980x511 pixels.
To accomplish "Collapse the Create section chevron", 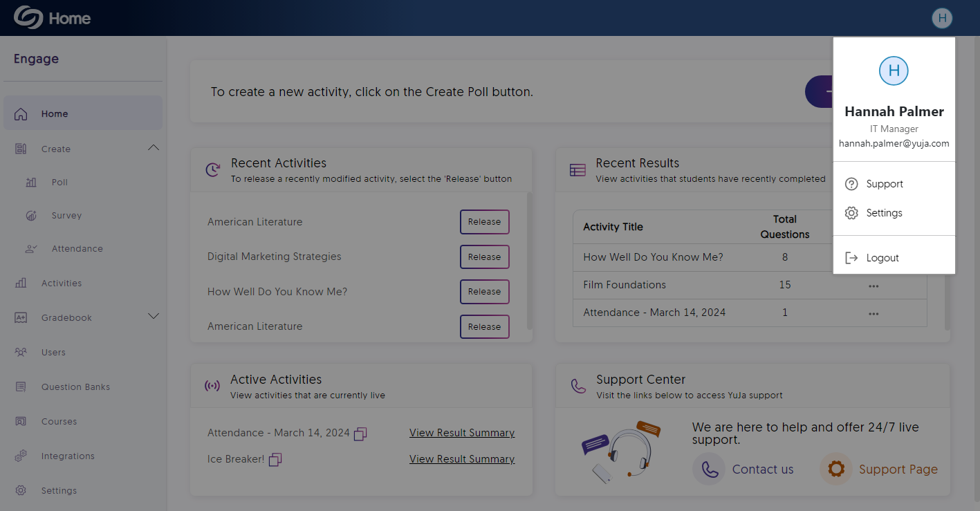I will [x=154, y=148].
